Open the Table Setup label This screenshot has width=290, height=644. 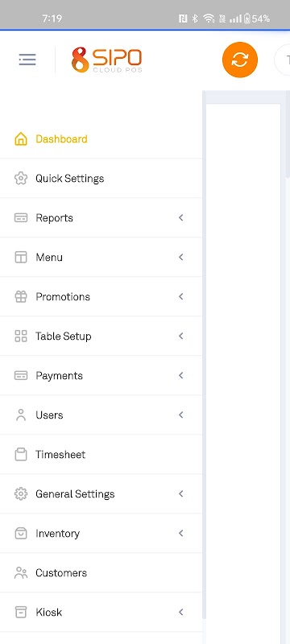pos(64,336)
